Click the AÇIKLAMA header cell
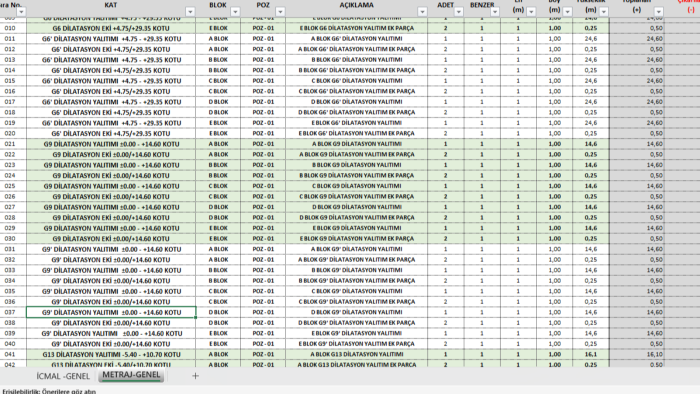 click(356, 8)
